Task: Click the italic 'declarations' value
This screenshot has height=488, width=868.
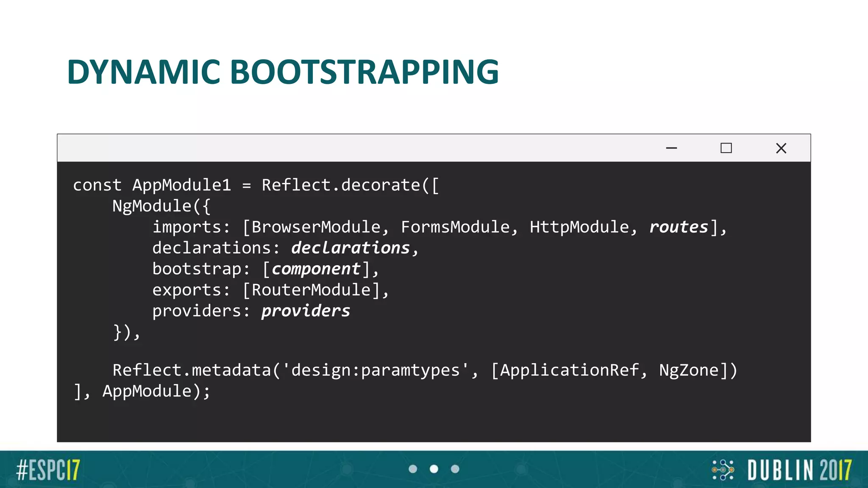Action: coord(351,248)
